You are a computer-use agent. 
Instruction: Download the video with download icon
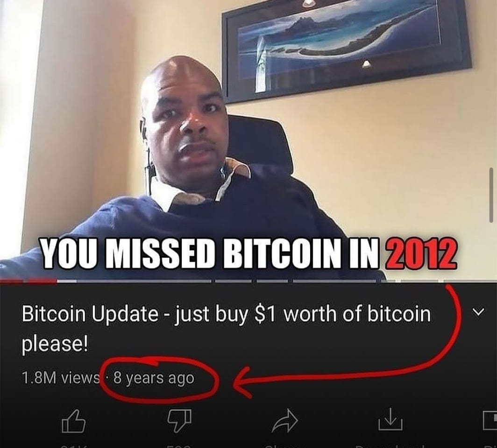coord(390,420)
